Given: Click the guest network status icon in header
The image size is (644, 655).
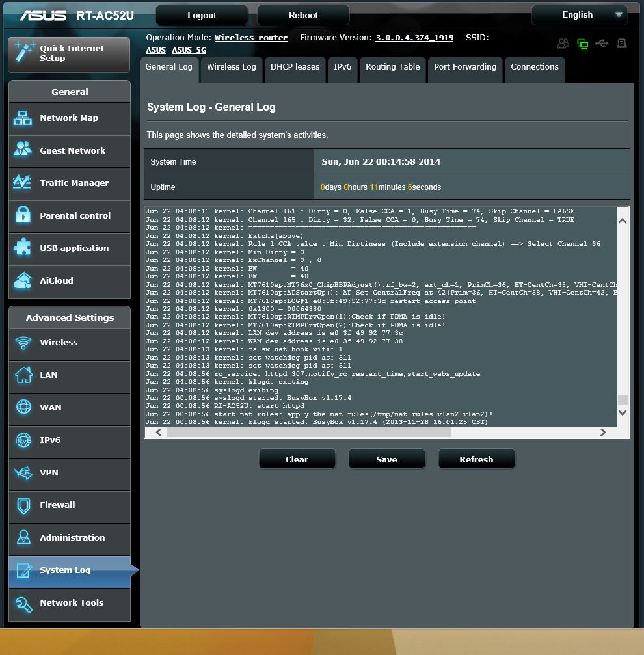Looking at the screenshot, I should point(563,44).
